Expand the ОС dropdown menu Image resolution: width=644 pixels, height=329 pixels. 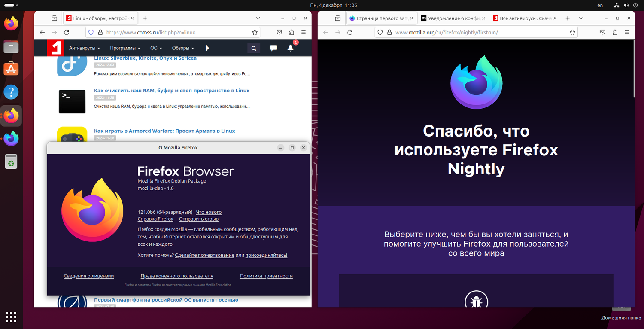click(156, 48)
